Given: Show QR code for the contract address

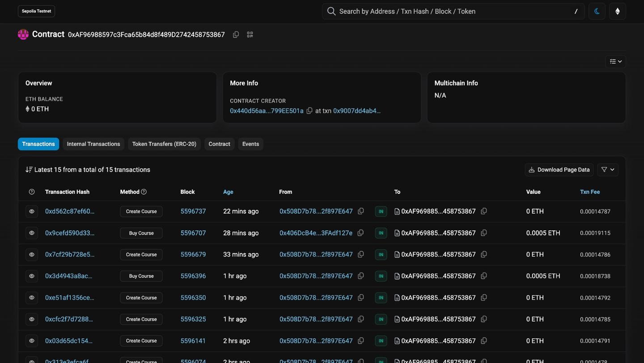Looking at the screenshot, I should 250,34.
